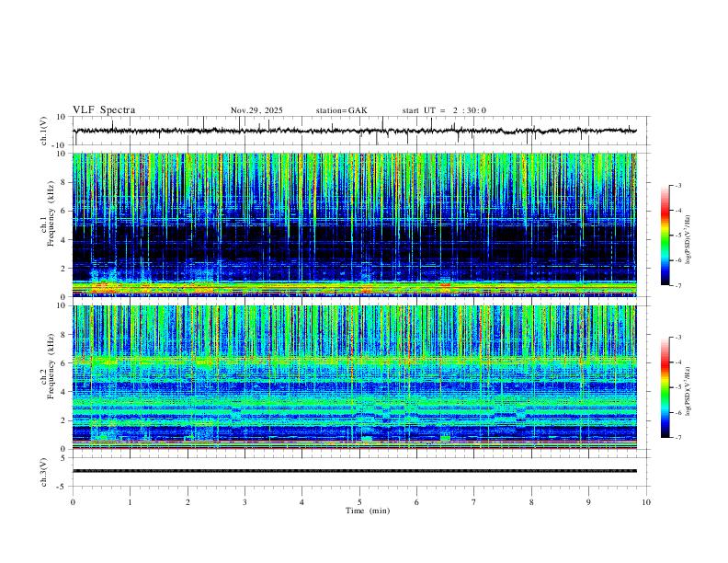Click "-6" on the ch.2 colorbar
Screen dimensions: 728x563
pyautogui.click(x=677, y=412)
